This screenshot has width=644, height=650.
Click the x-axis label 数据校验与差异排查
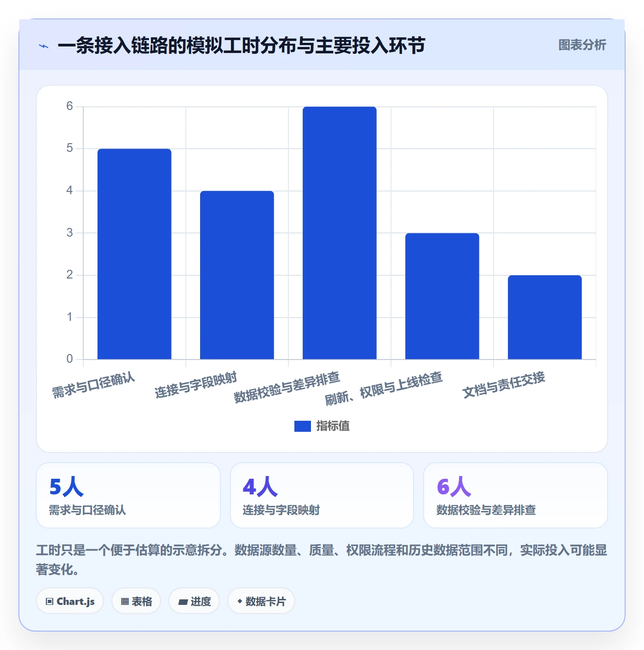pos(287,387)
